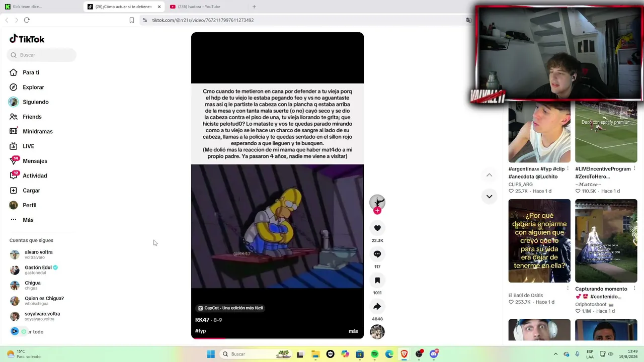Open Brave browser from the taskbar
This screenshot has height=362, width=644.
pos(404,354)
